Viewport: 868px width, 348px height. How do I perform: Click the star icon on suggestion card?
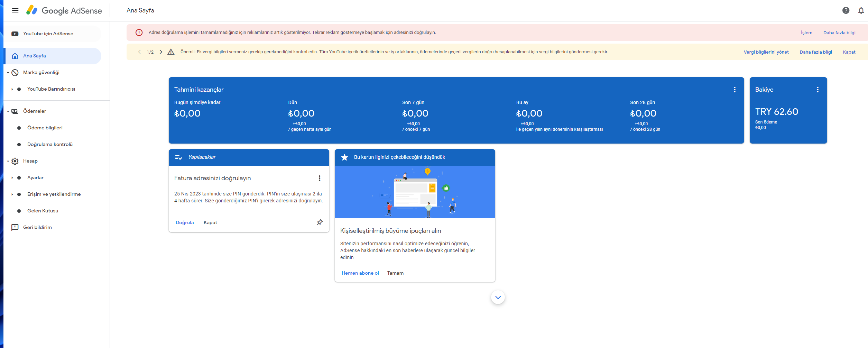point(344,157)
